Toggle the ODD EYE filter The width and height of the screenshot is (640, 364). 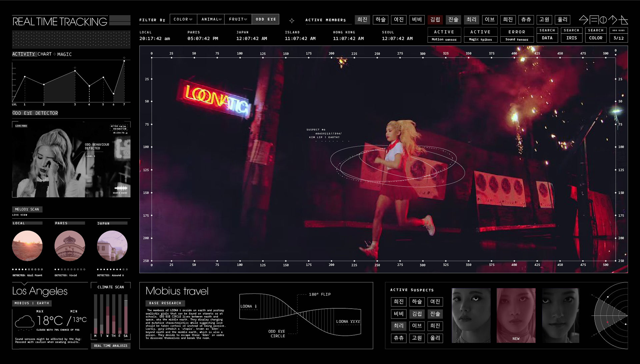click(x=266, y=19)
